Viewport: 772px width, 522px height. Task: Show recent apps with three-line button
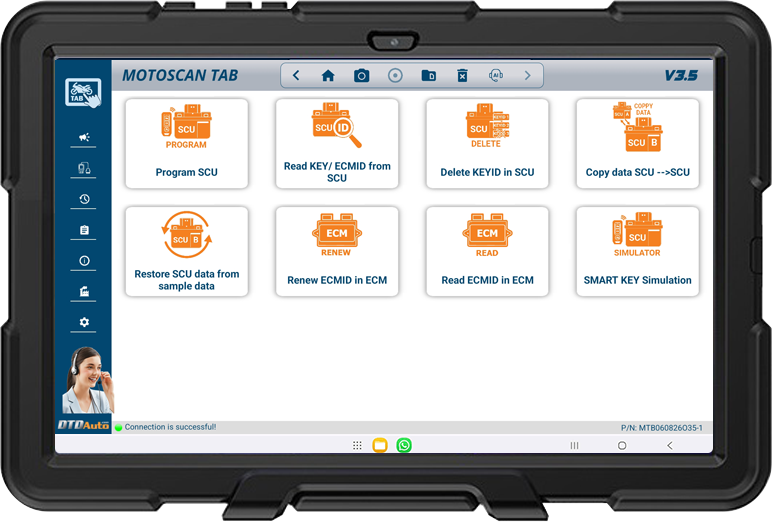click(574, 445)
